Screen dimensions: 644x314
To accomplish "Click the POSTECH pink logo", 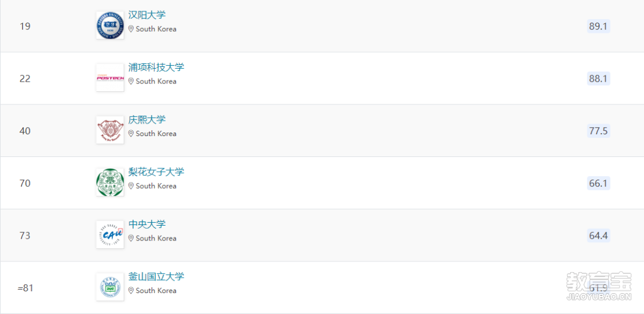I will [110, 78].
